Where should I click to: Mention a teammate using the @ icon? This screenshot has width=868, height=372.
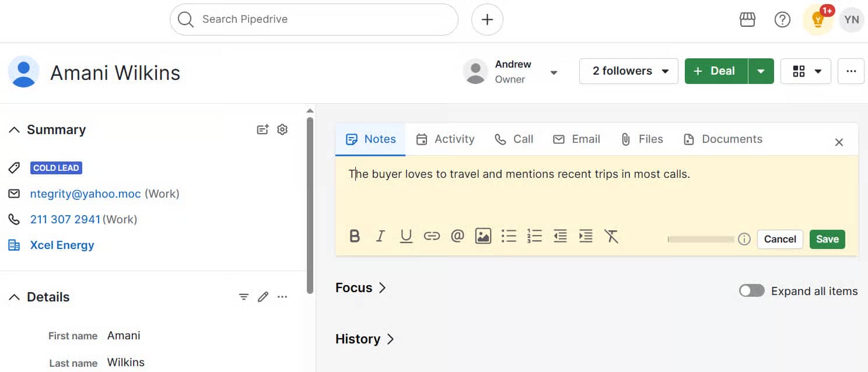coord(457,236)
